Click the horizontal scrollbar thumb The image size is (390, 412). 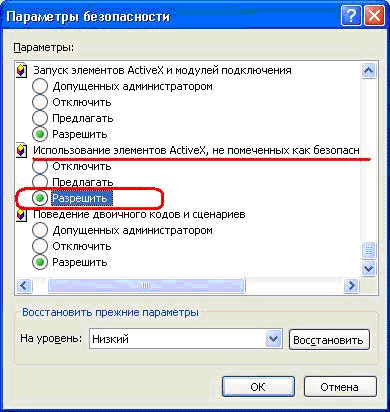click(147, 285)
